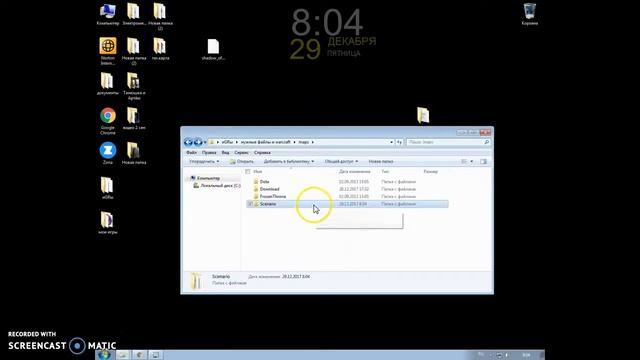Select the Scenario folder name
Image resolution: width=640 pixels, height=360 pixels.
268,204
